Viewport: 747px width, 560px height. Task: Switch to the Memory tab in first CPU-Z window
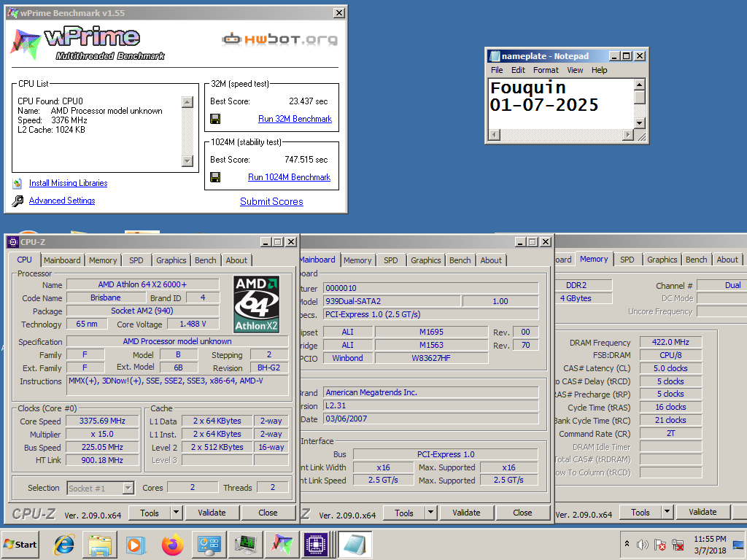coord(103,260)
